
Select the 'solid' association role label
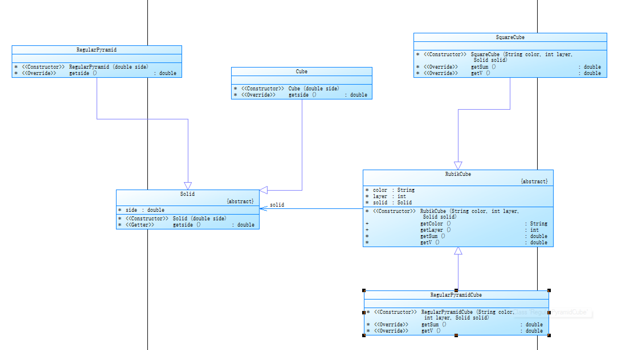tap(277, 205)
